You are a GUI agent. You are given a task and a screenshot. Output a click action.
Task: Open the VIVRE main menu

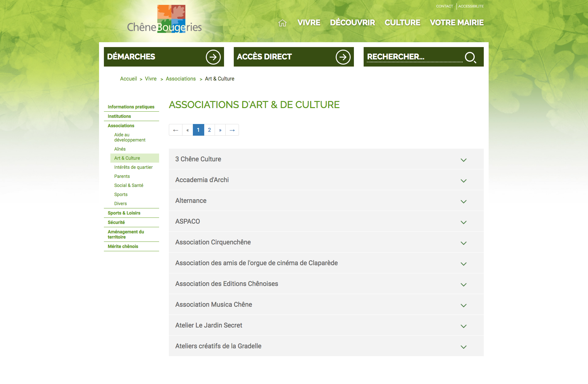coord(309,23)
